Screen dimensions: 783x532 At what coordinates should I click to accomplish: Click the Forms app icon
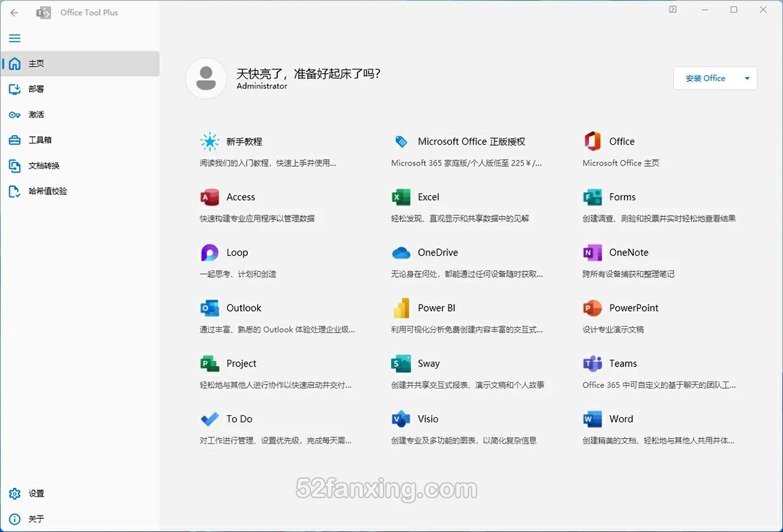coord(592,197)
